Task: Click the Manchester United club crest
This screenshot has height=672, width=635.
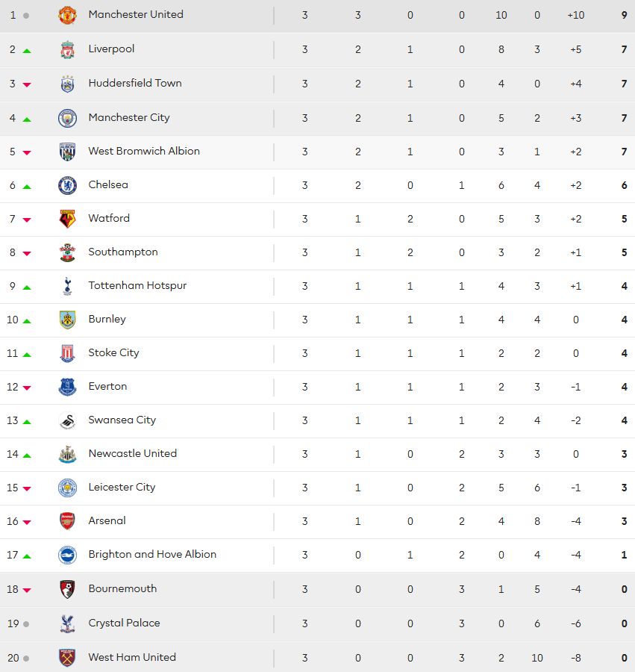Action: 67,15
